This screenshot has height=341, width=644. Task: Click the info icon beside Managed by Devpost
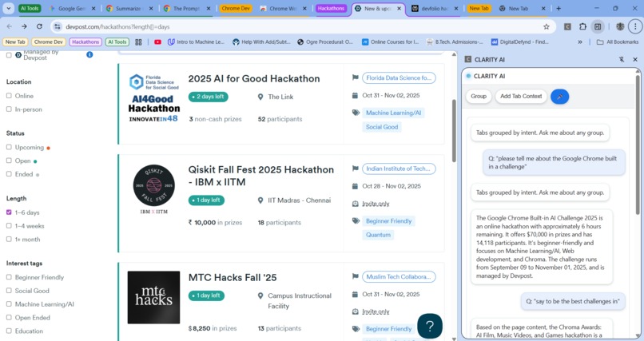click(x=89, y=54)
